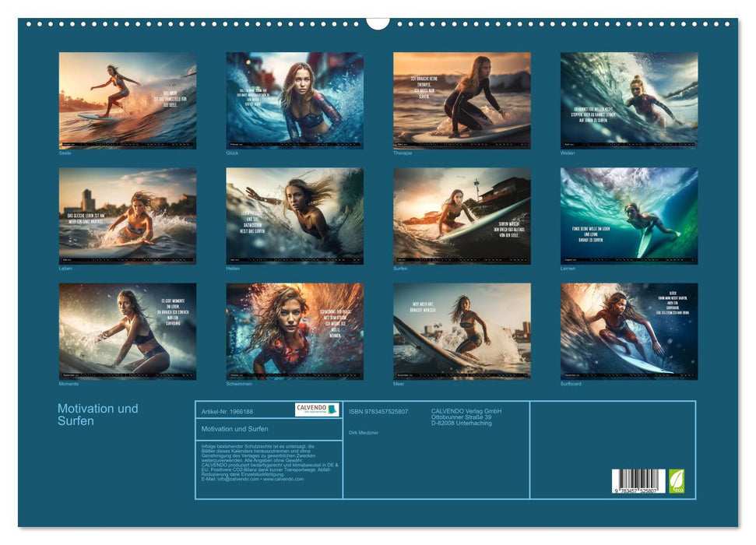Select the Schwimmen image

[x=294, y=332]
